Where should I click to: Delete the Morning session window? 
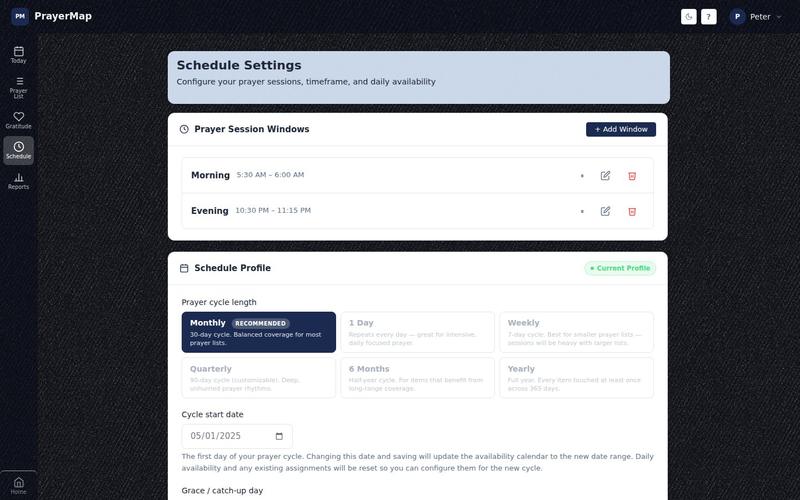point(632,176)
